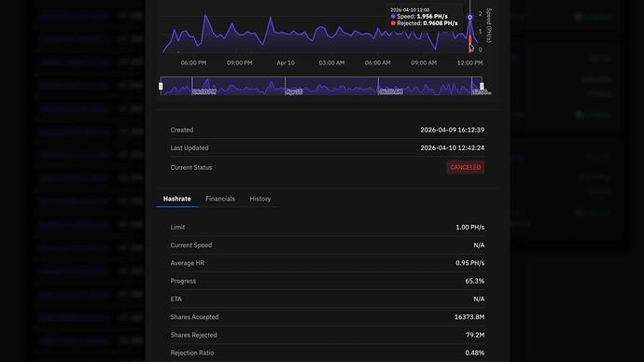Click the Last Updated value 2026-04-10 12:42:24
Screen dimensions: 644x362
pos(452,147)
